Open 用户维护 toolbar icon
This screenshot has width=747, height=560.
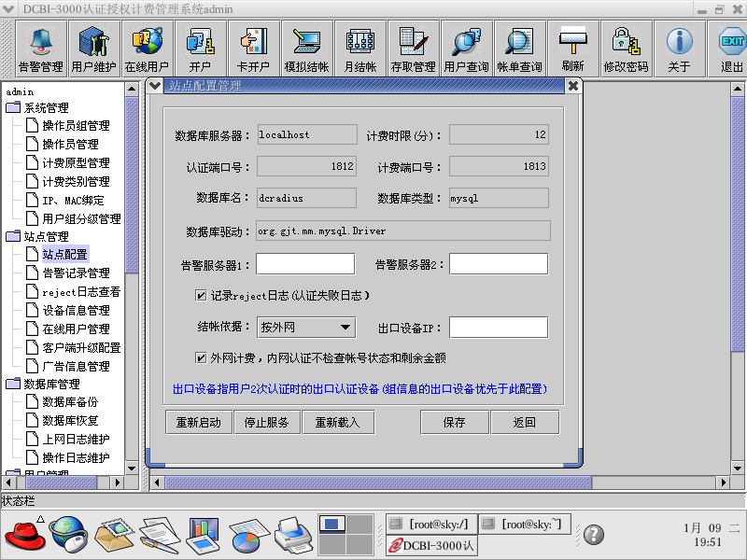[94, 49]
